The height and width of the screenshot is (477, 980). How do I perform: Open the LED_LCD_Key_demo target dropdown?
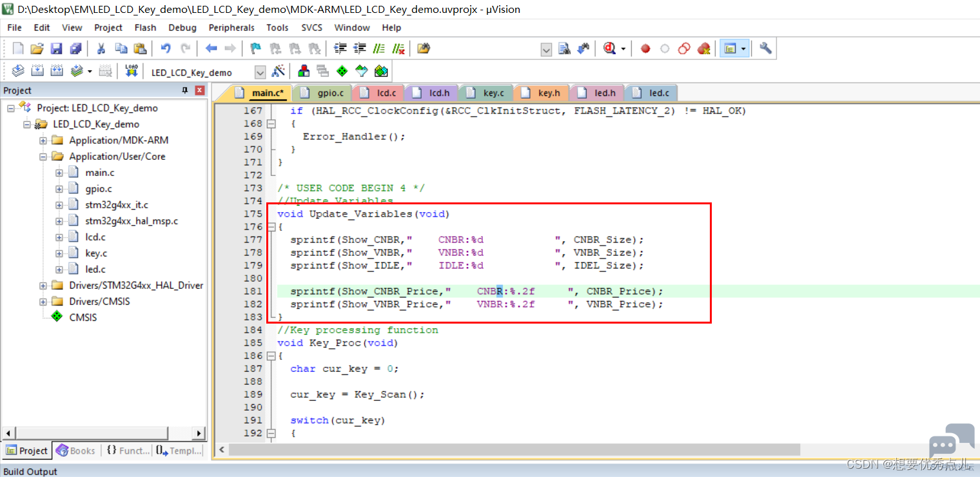pos(260,72)
